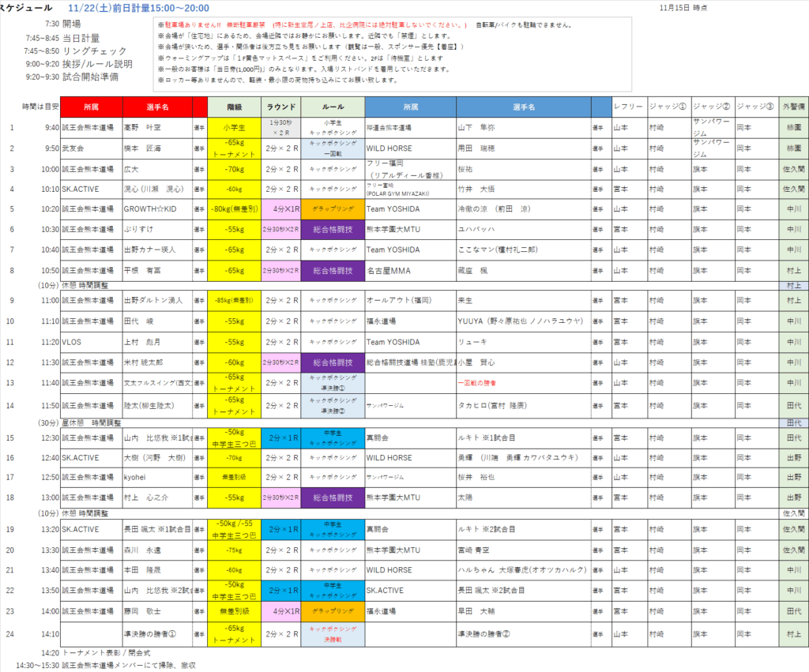Select the yellow 階級 header cell
The width and height of the screenshot is (809, 672).
click(232, 107)
